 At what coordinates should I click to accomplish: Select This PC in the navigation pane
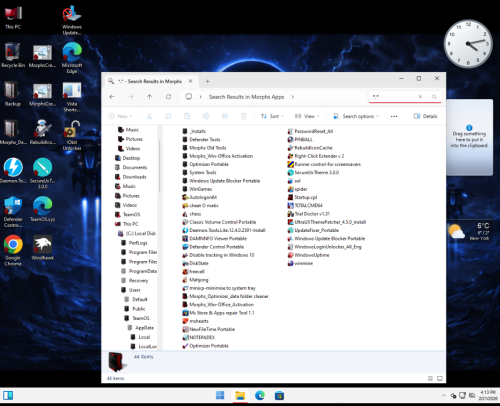click(x=127, y=224)
